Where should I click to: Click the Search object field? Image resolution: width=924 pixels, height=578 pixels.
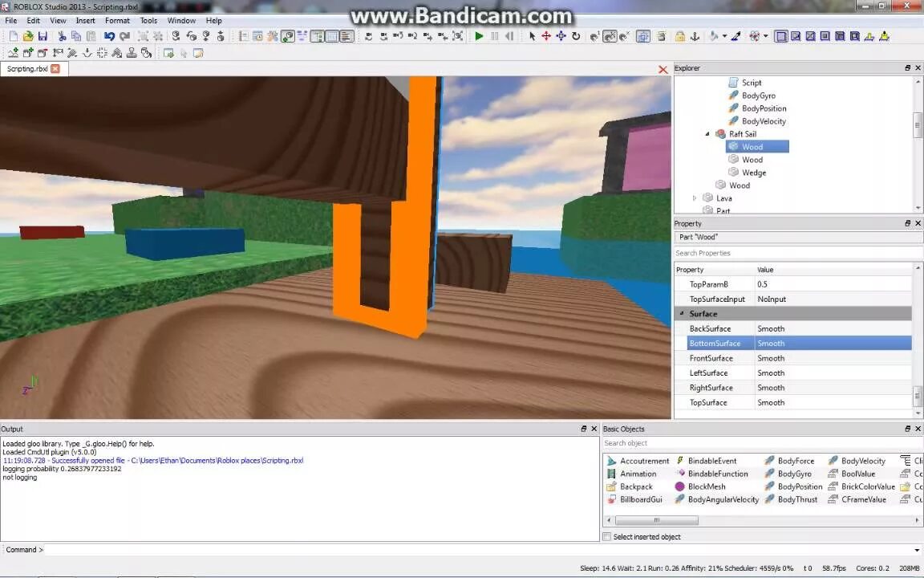point(762,443)
